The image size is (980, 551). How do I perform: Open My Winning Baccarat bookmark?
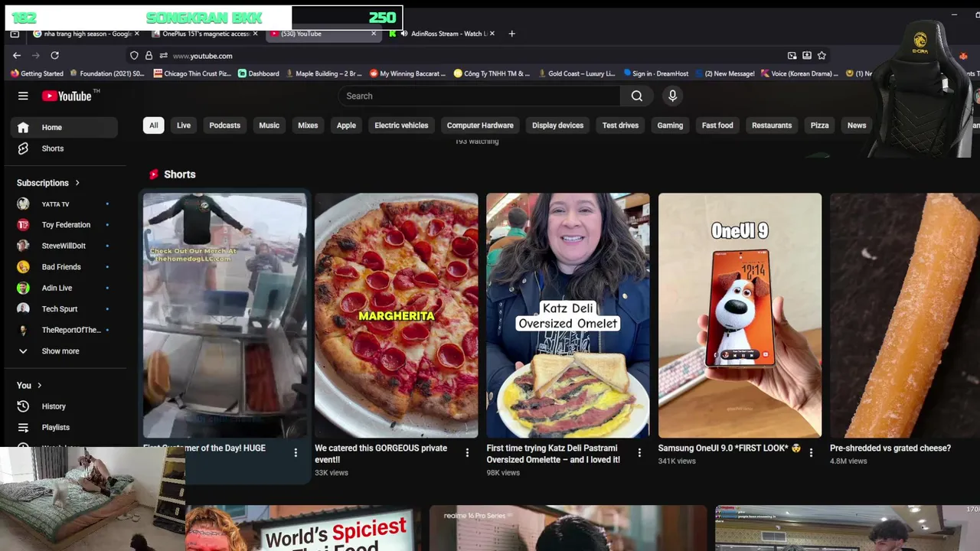[x=407, y=73]
